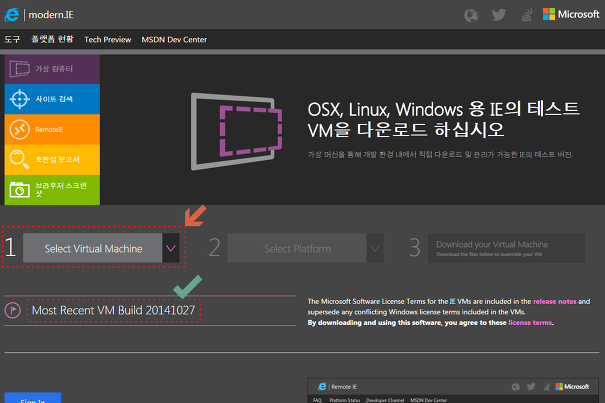Click the hero heading about downloading test VMs

444,119
